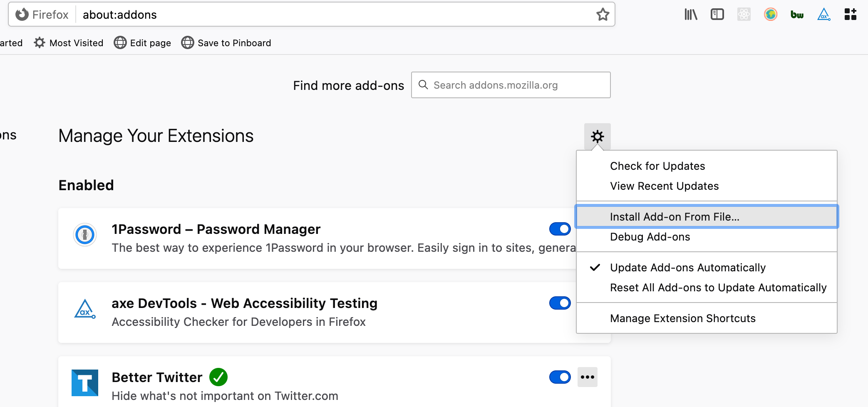Viewport: 868px width, 407px height.
Task: Open the axe DevTools toolbar icon
Action: click(x=824, y=15)
